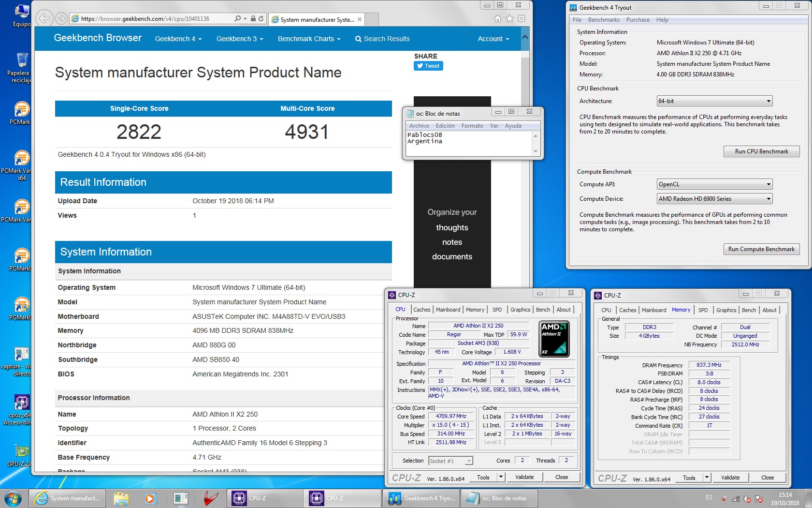812x508 pixels.
Task: Click the network signal tray icon
Action: [736, 498]
